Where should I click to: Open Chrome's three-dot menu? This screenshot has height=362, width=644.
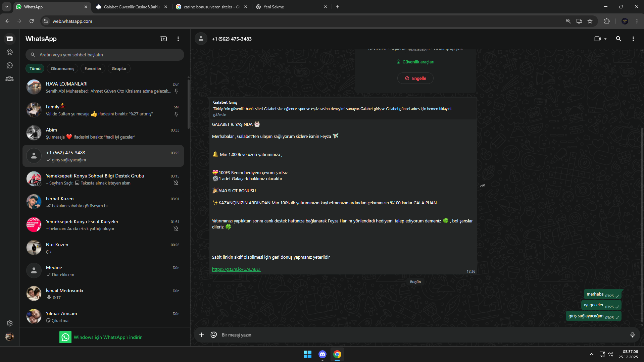637,21
